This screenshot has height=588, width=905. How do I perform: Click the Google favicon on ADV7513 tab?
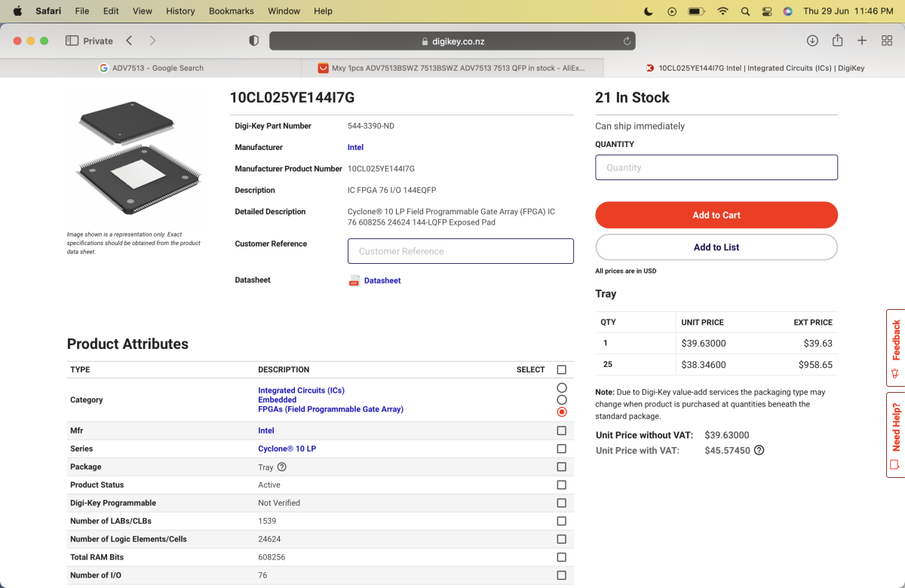tap(103, 68)
